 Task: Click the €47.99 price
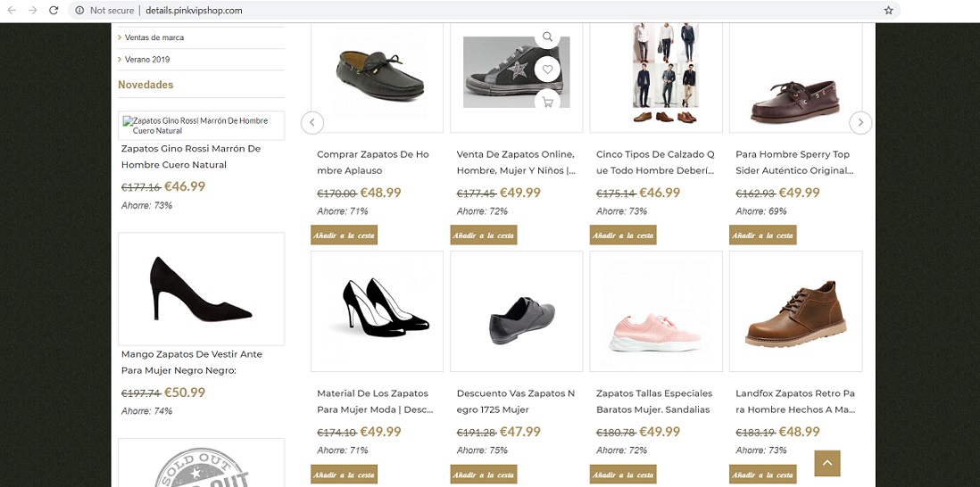tap(520, 432)
